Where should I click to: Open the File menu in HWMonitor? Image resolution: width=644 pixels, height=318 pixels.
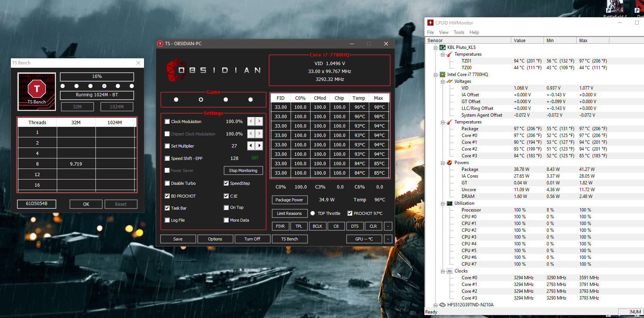click(430, 32)
